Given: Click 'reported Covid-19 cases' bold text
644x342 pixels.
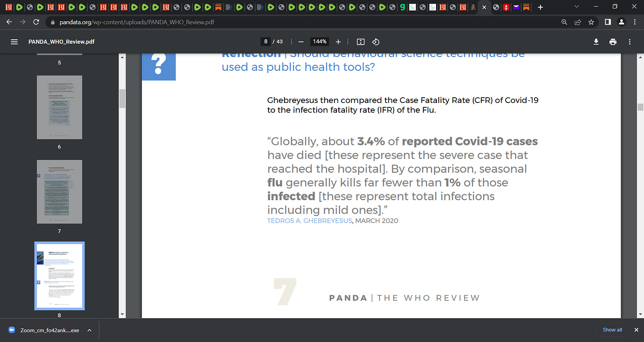Looking at the screenshot, I should click(470, 142).
